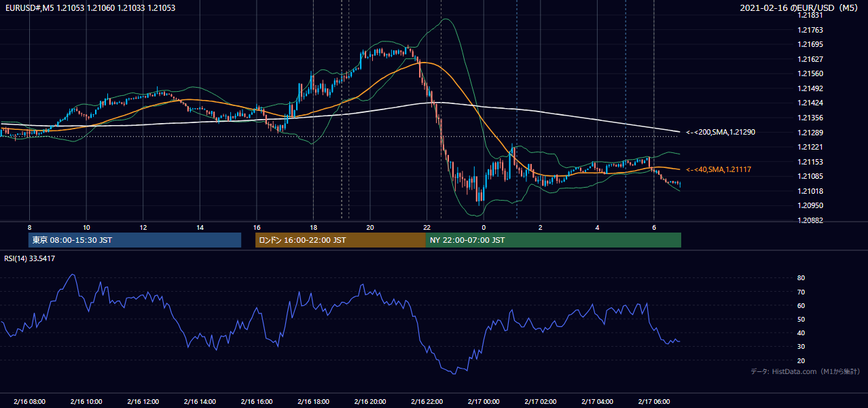Click the 2/16 10:00 time label
The height and width of the screenshot is (408, 868).
(x=86, y=401)
